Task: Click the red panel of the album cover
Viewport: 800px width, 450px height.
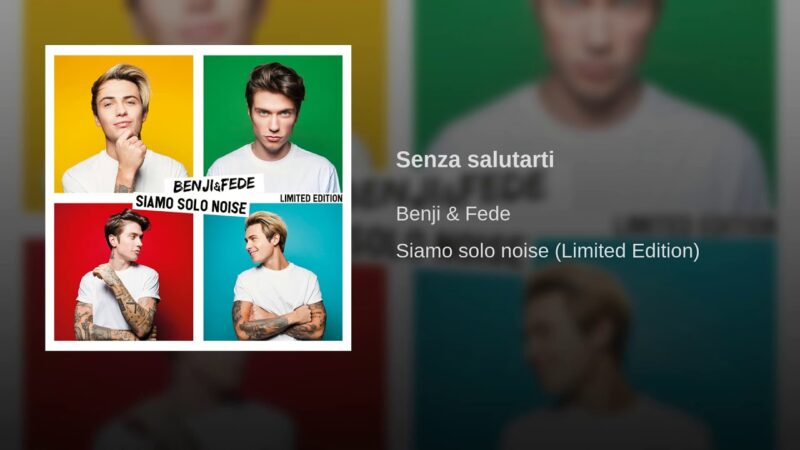Action: [123, 271]
